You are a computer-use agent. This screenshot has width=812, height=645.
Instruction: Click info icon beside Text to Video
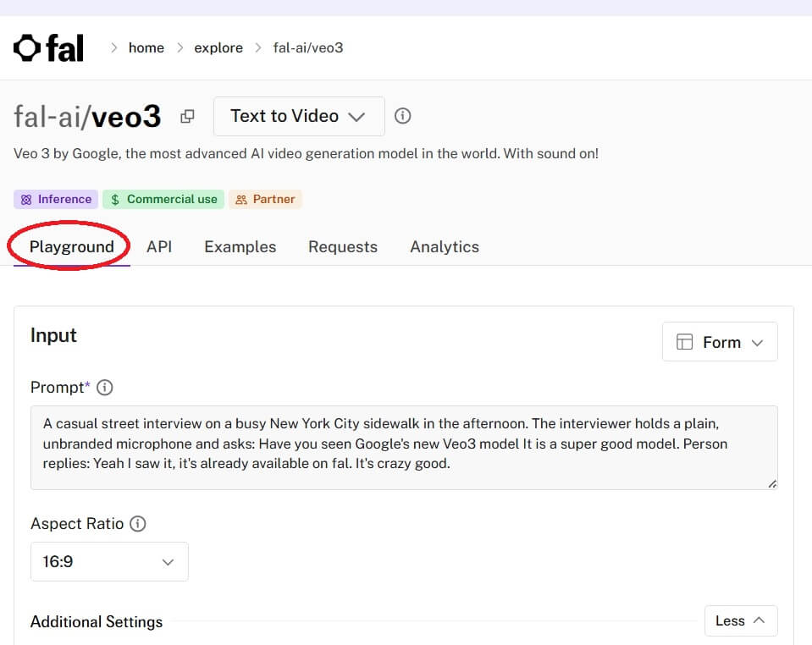pyautogui.click(x=403, y=116)
